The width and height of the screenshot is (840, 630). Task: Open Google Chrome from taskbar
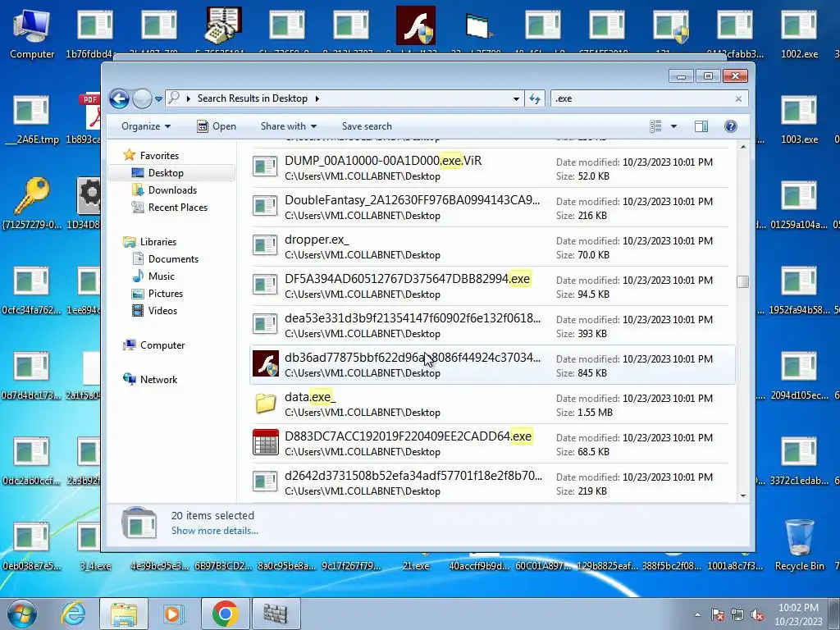pyautogui.click(x=225, y=614)
